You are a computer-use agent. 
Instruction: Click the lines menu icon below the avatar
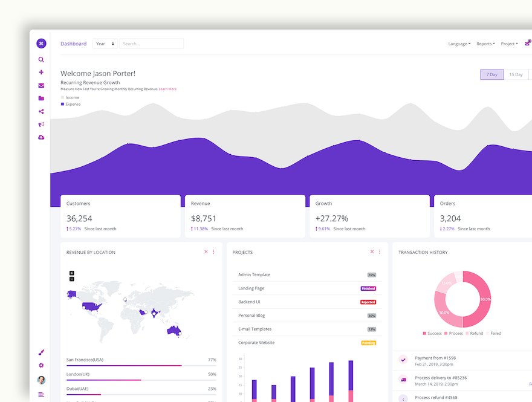point(41,395)
